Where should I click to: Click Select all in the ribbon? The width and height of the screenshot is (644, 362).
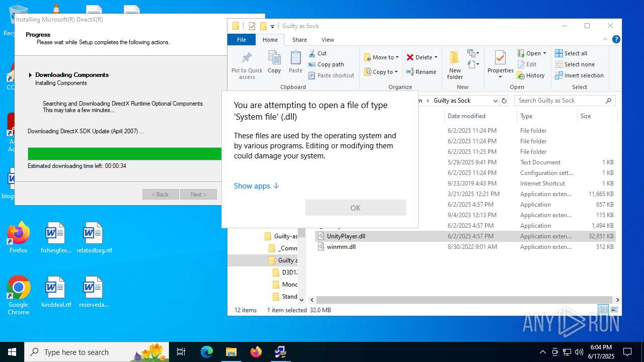point(571,53)
